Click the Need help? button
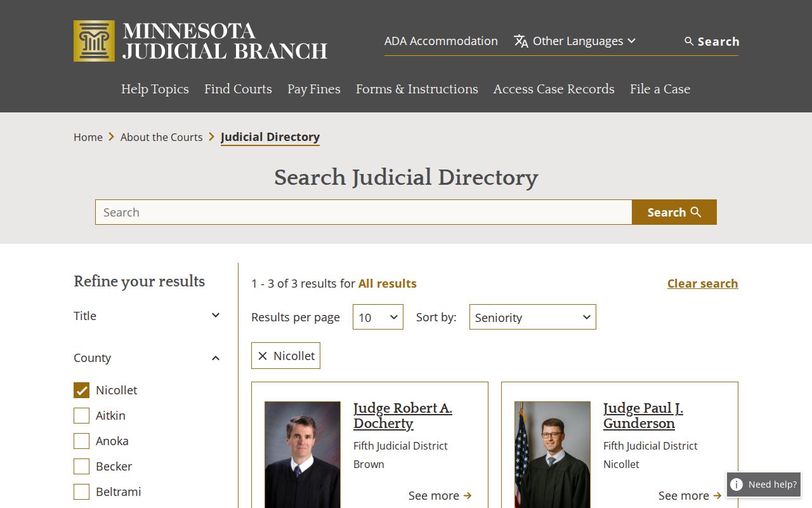This screenshot has height=508, width=812. [764, 485]
